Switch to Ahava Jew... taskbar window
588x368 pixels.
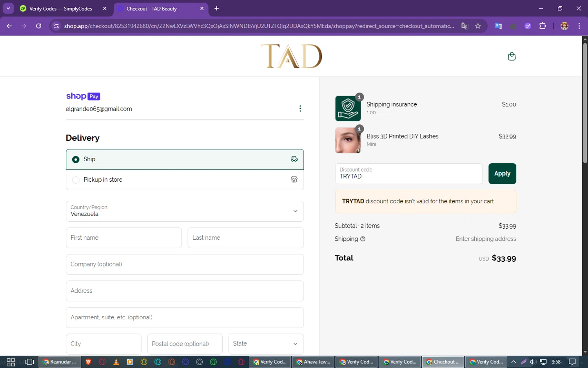(313, 362)
